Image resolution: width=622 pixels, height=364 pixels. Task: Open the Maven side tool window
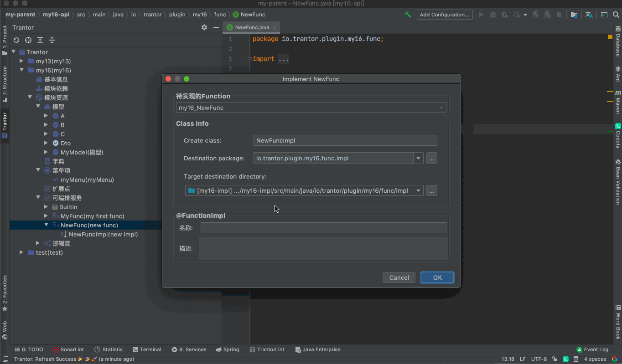pyautogui.click(x=618, y=102)
